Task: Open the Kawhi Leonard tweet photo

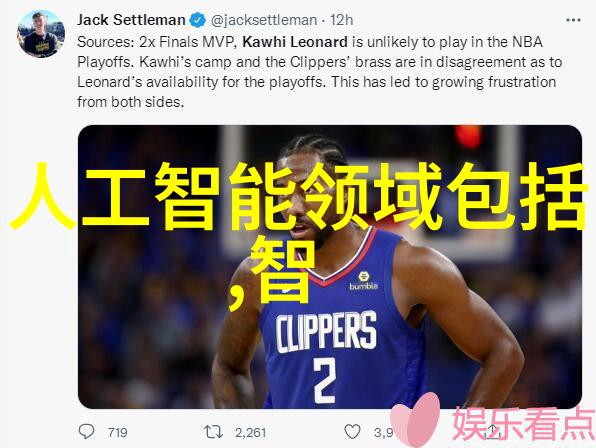Action: pyautogui.click(x=330, y=267)
